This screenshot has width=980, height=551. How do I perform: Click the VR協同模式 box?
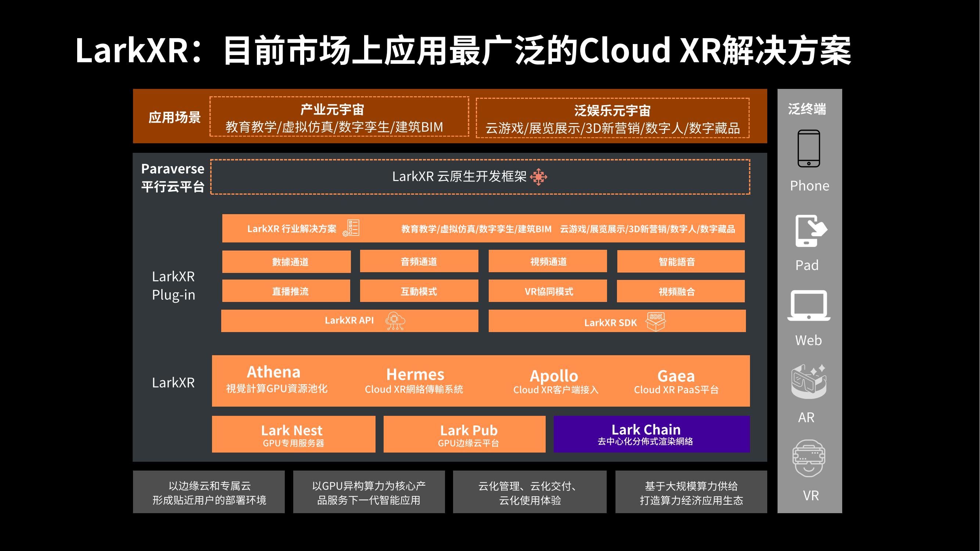(548, 291)
